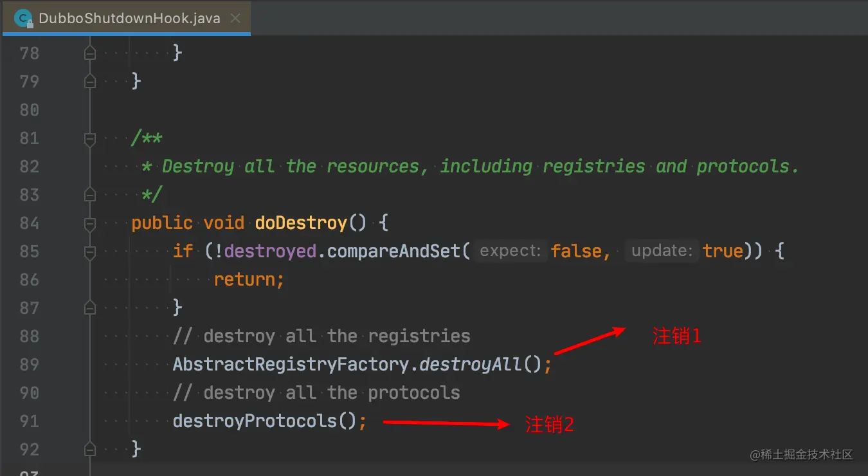The height and width of the screenshot is (476, 868).
Task: Click the fold end marker on line 83
Action: 90,195
